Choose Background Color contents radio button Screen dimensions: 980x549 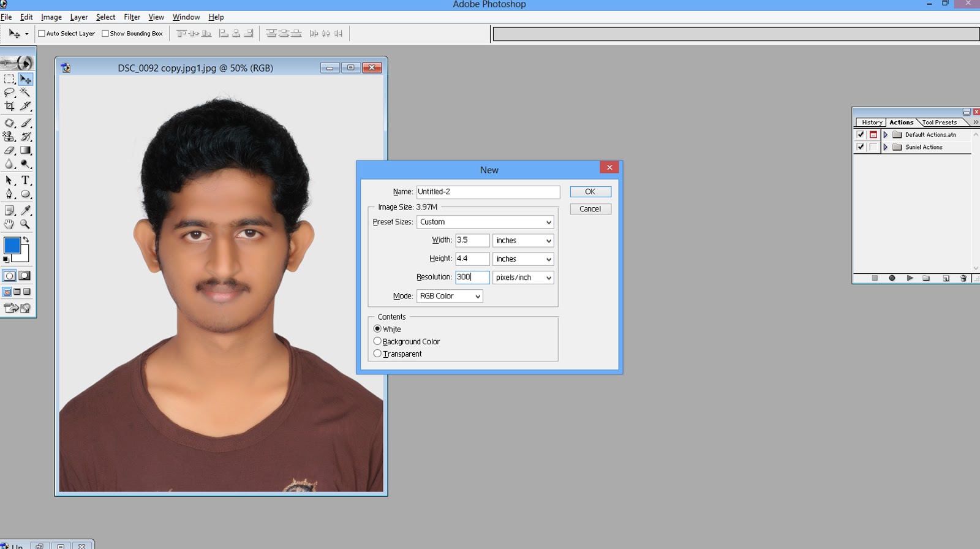(377, 341)
